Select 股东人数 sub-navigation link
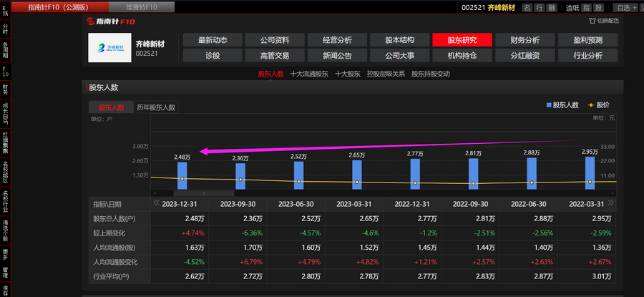The image size is (644, 297). tap(270, 74)
